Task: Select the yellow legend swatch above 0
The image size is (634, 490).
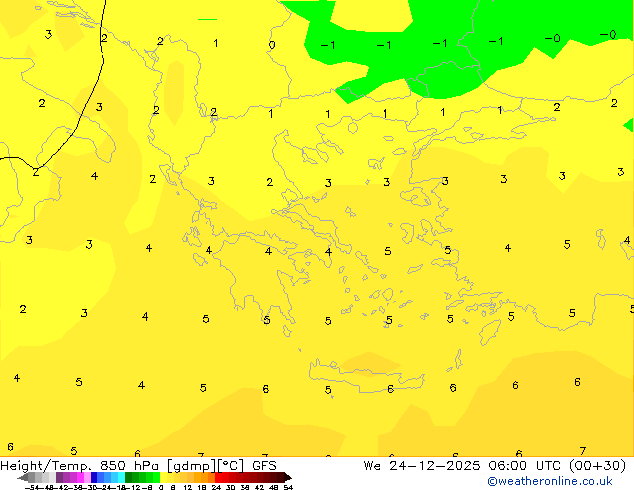Action: point(164,477)
